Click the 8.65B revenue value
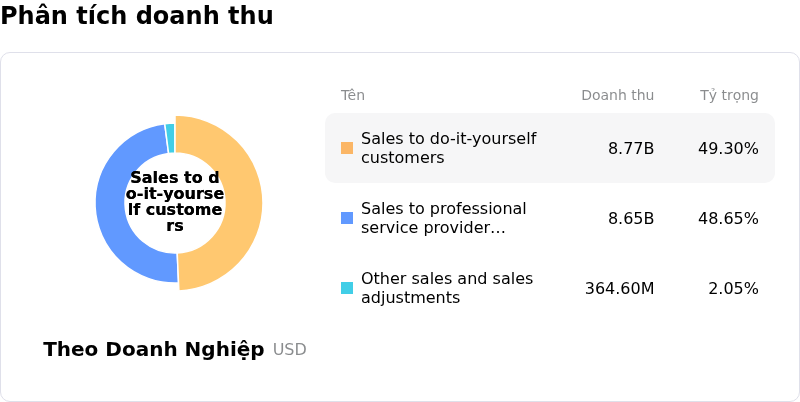The height and width of the screenshot is (402, 800). (x=631, y=219)
